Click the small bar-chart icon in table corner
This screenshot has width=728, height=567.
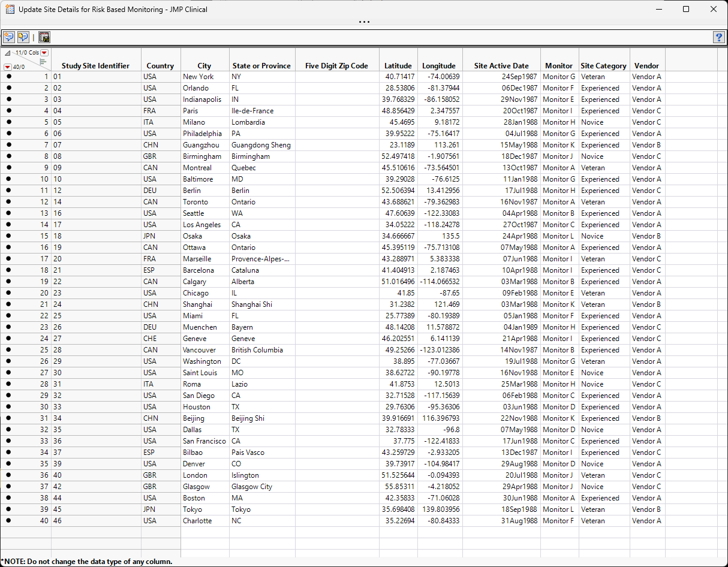43,61
